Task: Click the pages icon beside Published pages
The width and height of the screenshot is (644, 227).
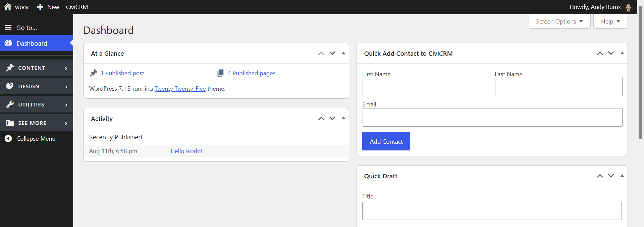Action: [x=220, y=73]
